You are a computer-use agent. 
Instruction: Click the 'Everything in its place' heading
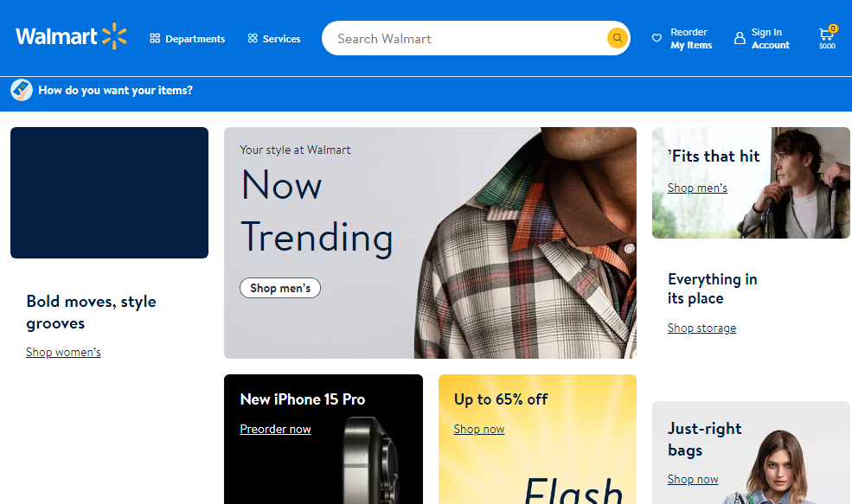click(713, 289)
